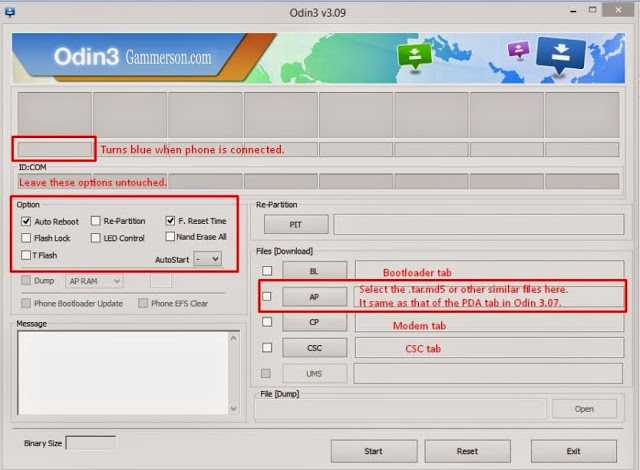The height and width of the screenshot is (470, 640).
Task: Check the T Flash option
Action: tap(26, 256)
